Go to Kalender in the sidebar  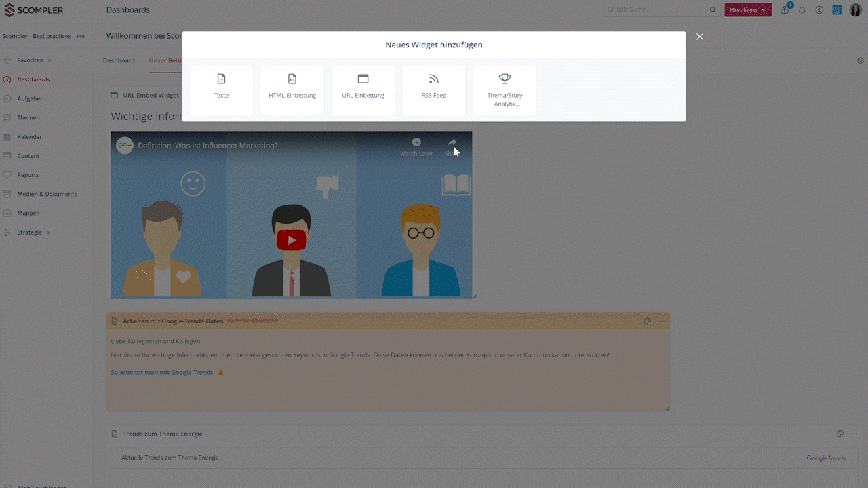point(30,137)
